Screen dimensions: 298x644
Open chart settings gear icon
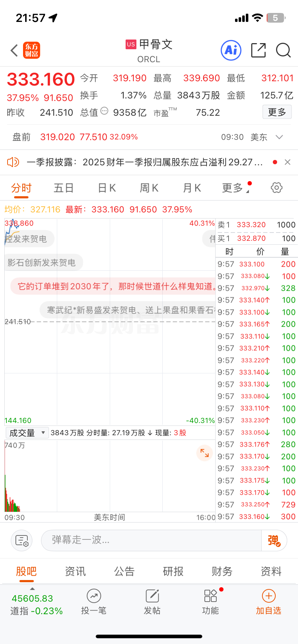276,188
